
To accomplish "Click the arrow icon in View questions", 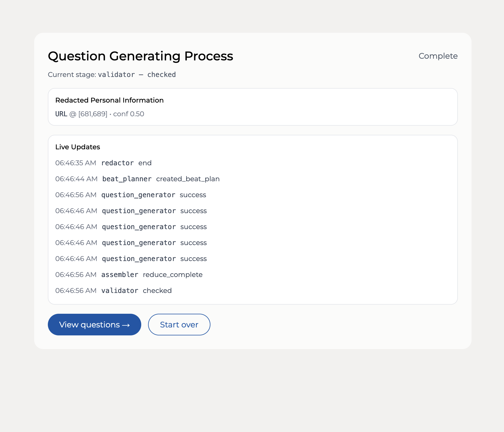I will (126, 325).
